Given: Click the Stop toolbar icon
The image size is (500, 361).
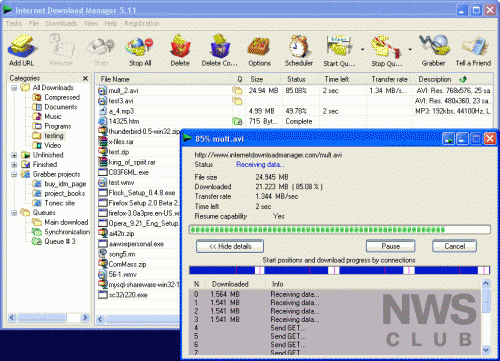Looking at the screenshot, I should click(101, 50).
